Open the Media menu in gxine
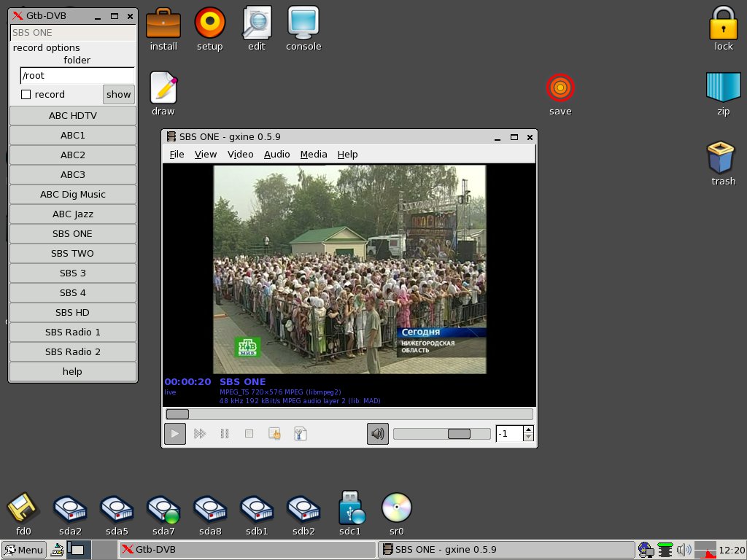Screen dimensions: 747x560 314,155
